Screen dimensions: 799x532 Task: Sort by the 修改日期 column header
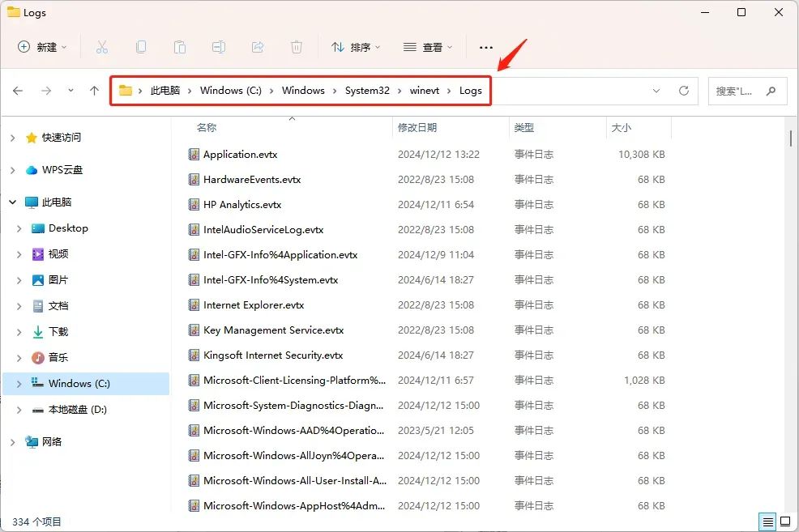[x=417, y=127]
